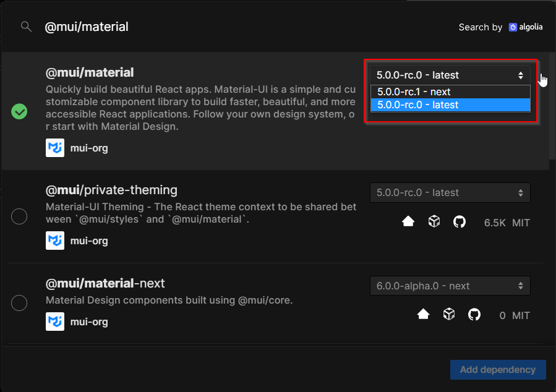Open @mui/material-next homepage icon
The image size is (556, 392).
pos(424,314)
